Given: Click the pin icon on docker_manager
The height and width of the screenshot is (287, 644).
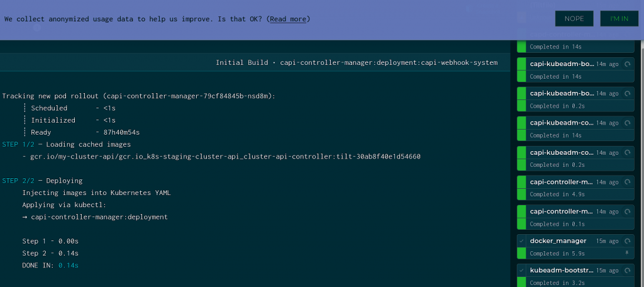Looking at the screenshot, I should (626, 253).
